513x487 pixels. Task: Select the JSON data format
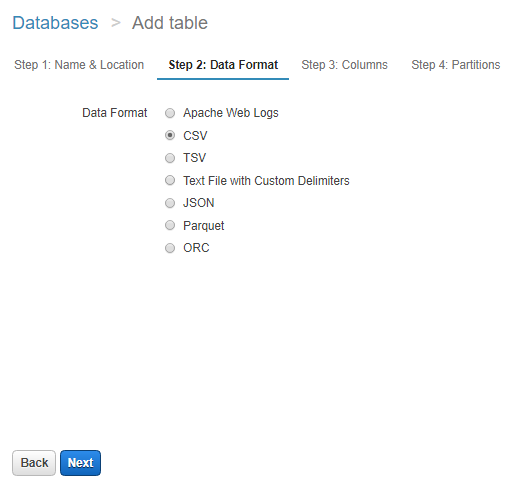point(170,203)
